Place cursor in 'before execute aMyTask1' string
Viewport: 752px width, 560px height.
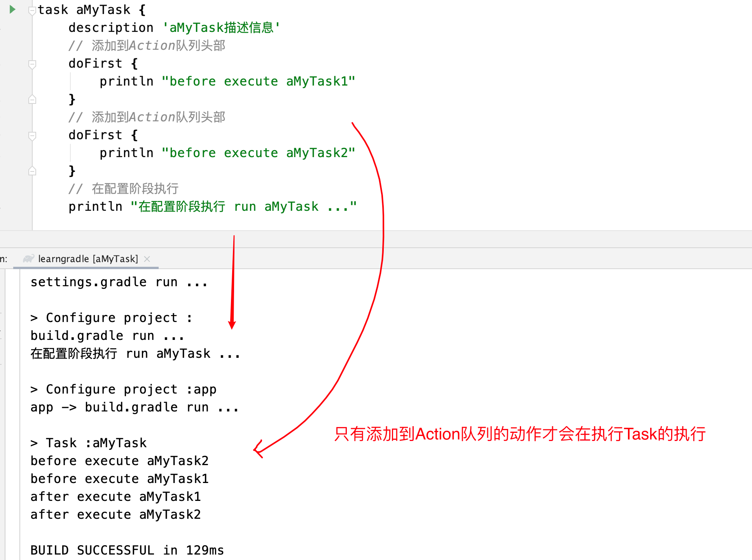click(x=258, y=81)
